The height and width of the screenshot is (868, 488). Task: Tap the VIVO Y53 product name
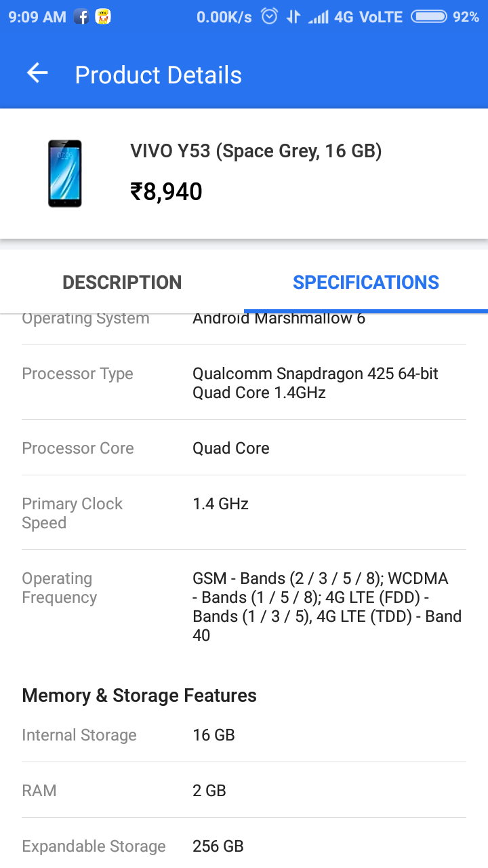click(256, 151)
